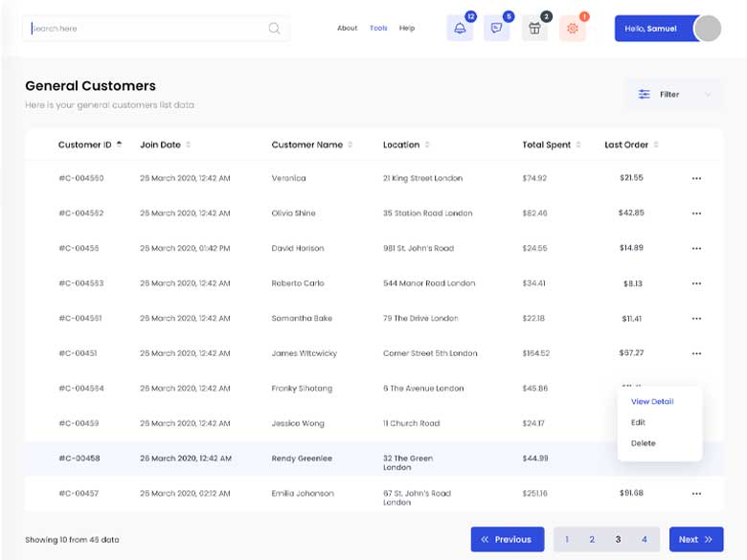This screenshot has height=560, width=747.
Task: Open row options for Samantha Bake
Action: coord(696,319)
